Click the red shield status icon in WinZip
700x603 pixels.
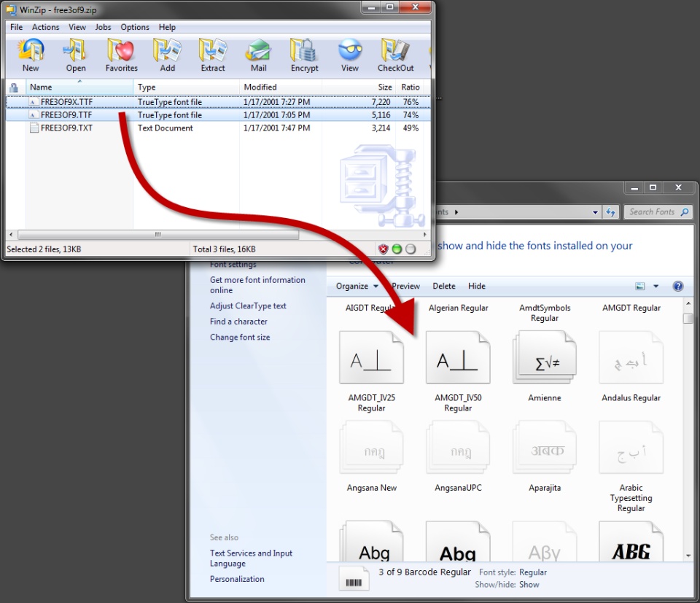pyautogui.click(x=383, y=249)
